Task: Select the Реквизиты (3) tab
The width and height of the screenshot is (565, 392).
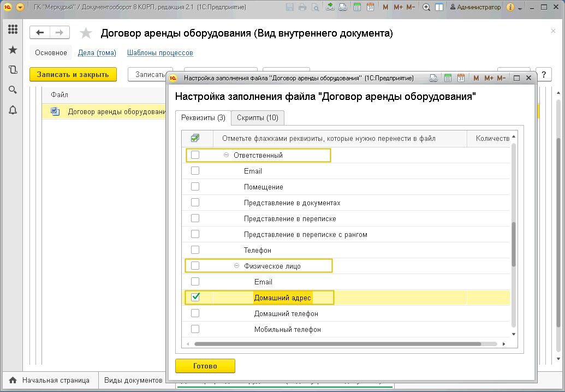Action: (x=203, y=118)
